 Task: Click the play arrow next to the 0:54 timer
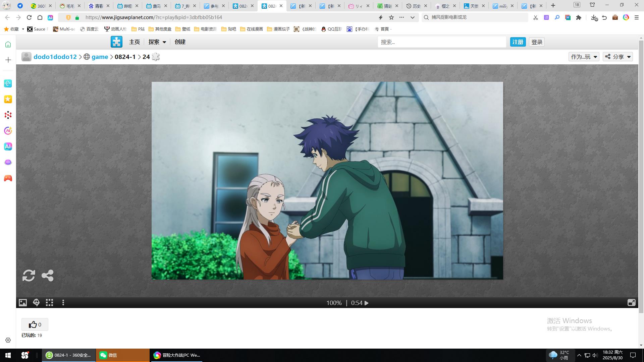pyautogui.click(x=367, y=303)
